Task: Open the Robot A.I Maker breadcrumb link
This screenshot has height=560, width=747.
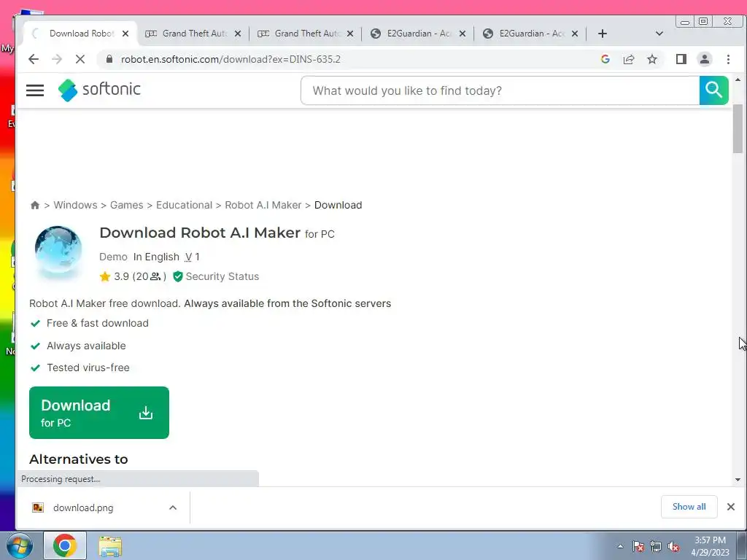Action: [x=263, y=205]
